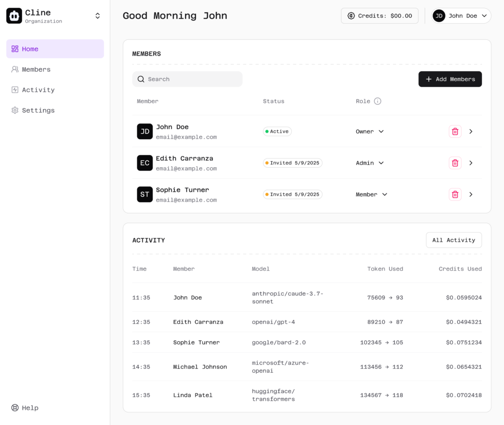Delete John Doe using the trash icon
504x425 pixels.
pyautogui.click(x=455, y=131)
